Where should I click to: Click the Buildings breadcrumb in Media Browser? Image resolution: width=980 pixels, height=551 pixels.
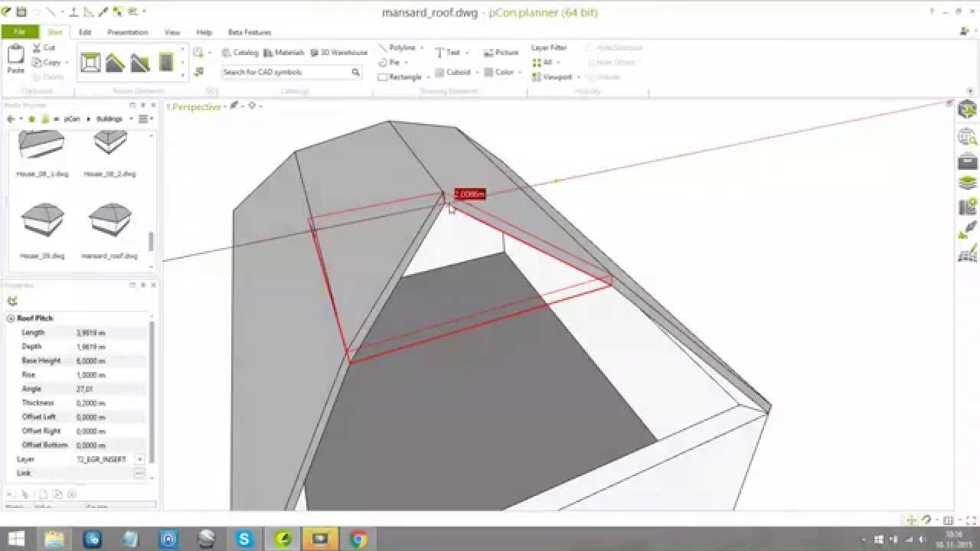(x=109, y=119)
